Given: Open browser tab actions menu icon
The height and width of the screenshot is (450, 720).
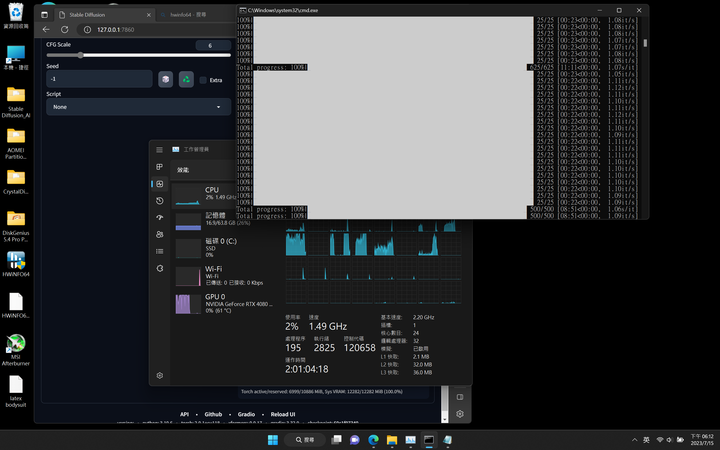Looking at the screenshot, I should point(44,15).
